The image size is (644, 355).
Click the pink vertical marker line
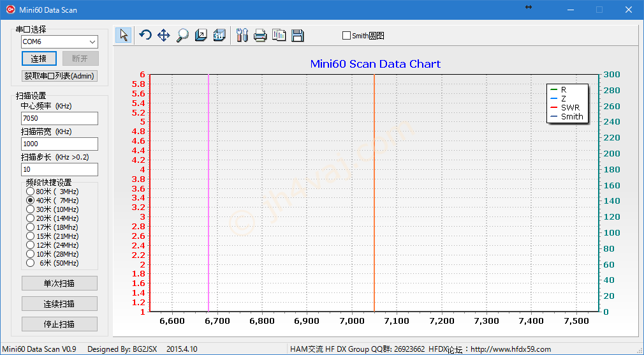(x=209, y=193)
